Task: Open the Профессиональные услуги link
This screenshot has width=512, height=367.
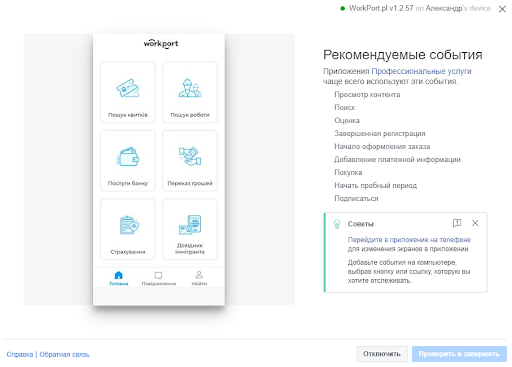Action: pos(421,71)
